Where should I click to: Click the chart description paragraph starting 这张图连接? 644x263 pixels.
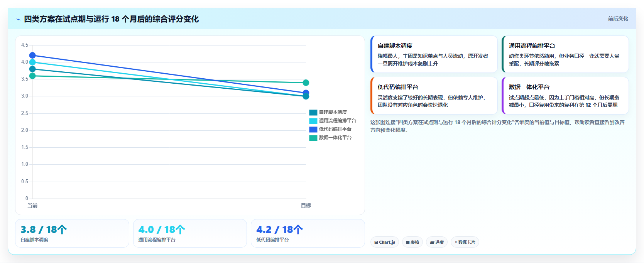click(x=497, y=126)
